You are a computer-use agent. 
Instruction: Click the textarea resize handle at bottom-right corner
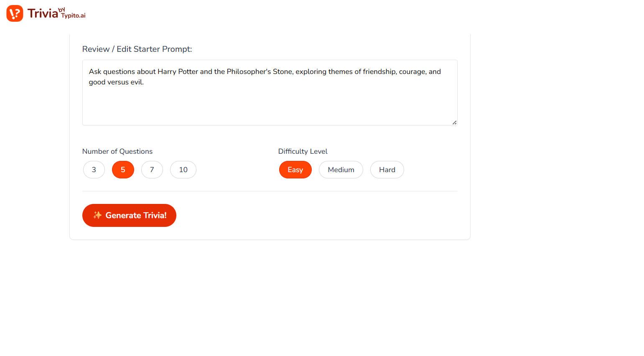pyautogui.click(x=454, y=122)
